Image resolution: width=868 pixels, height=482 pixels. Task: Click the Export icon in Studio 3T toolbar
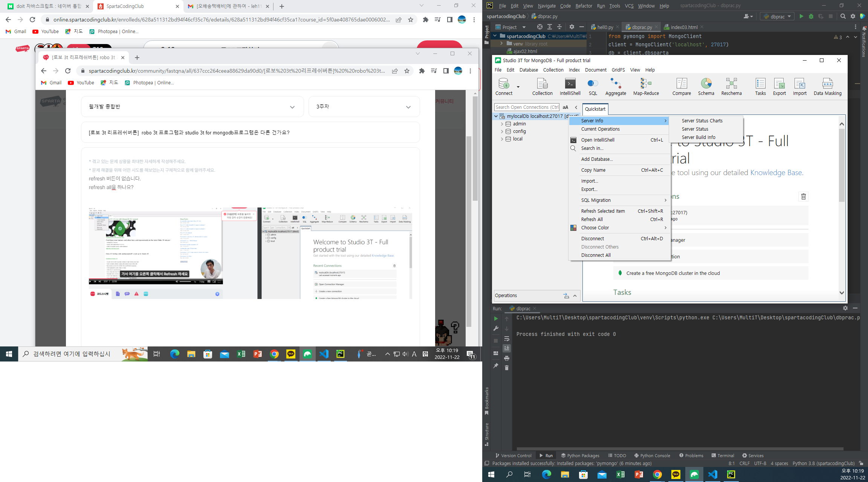[779, 86]
